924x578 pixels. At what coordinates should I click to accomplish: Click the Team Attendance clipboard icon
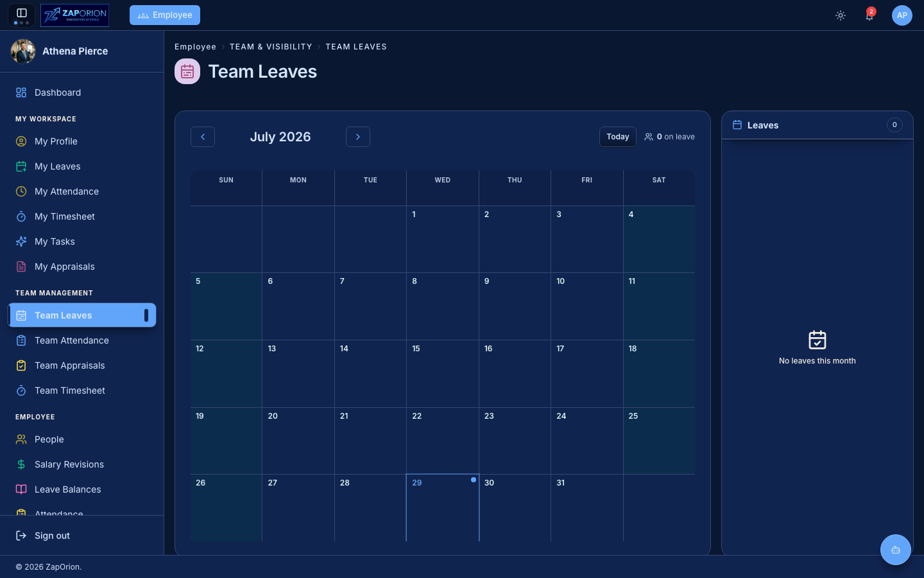[x=21, y=340]
